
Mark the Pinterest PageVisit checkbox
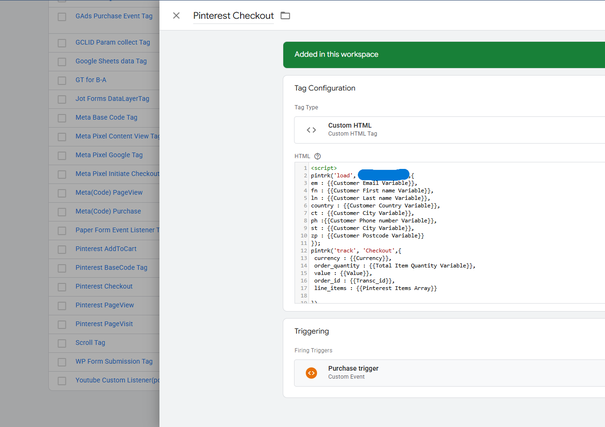62,324
